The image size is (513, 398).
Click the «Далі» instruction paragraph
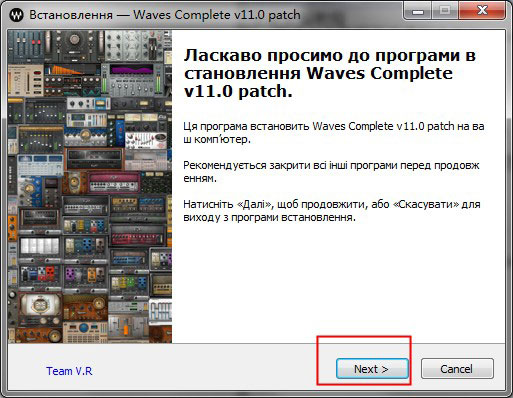pos(332,211)
